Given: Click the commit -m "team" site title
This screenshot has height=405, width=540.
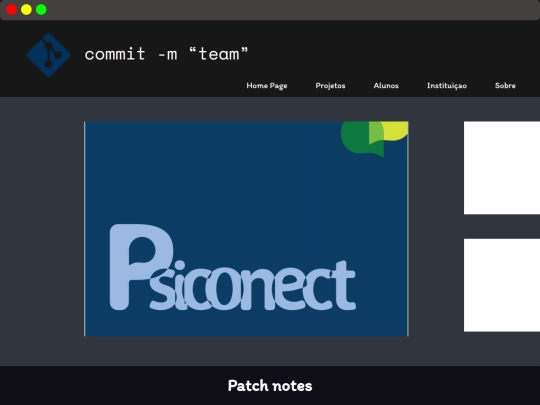Looking at the screenshot, I should (x=166, y=54).
